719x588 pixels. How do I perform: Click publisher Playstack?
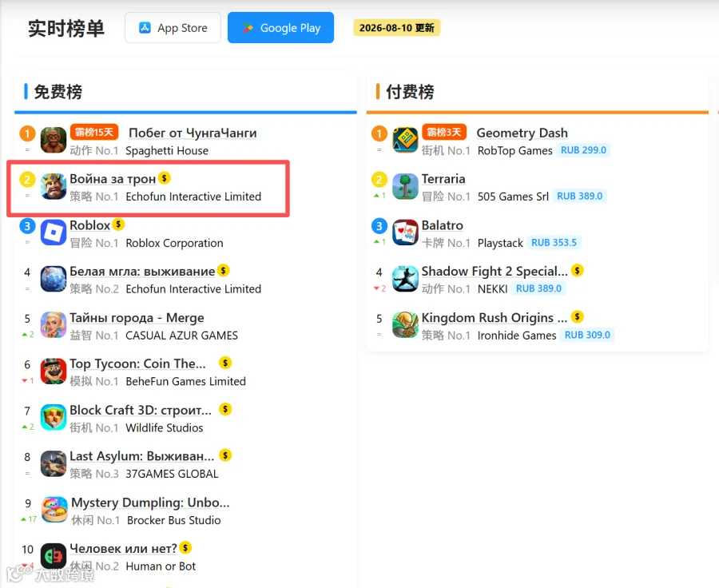500,243
